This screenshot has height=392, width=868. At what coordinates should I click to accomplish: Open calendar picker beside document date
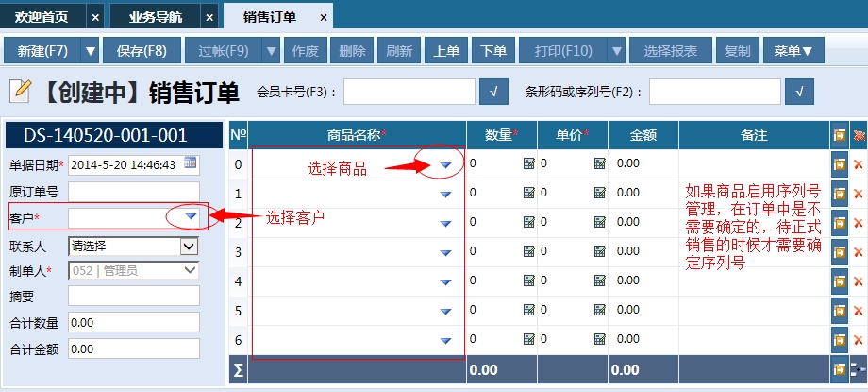tap(190, 162)
